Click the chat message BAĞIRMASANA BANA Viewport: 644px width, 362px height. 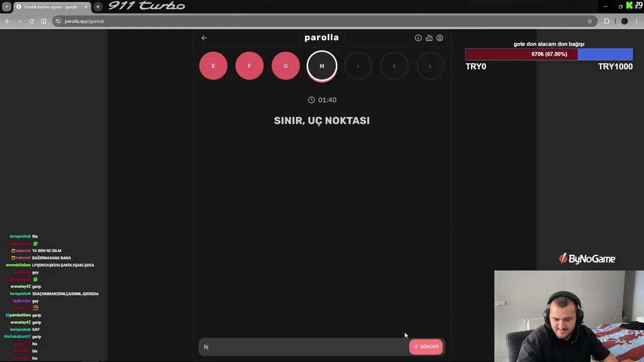(x=51, y=258)
